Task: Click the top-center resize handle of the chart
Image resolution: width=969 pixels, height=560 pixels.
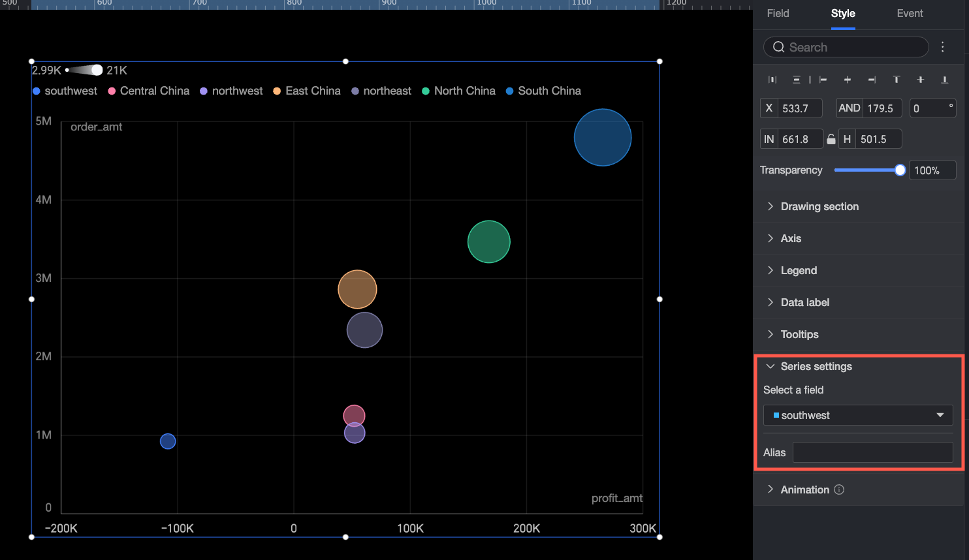Action: pos(345,61)
